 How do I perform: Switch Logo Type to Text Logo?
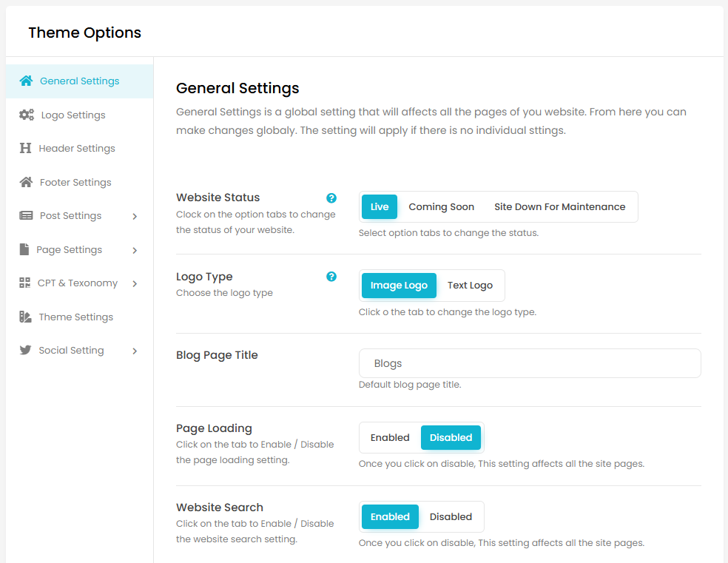coord(470,286)
